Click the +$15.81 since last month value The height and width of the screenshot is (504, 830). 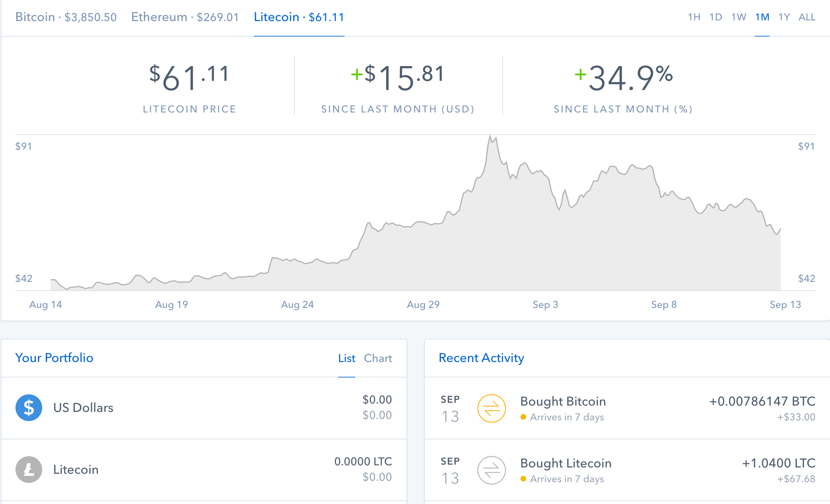click(x=398, y=78)
